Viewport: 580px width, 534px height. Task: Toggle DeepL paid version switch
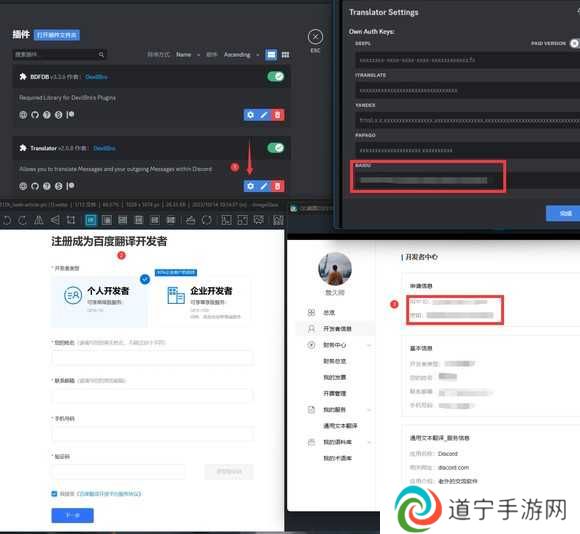point(574,43)
